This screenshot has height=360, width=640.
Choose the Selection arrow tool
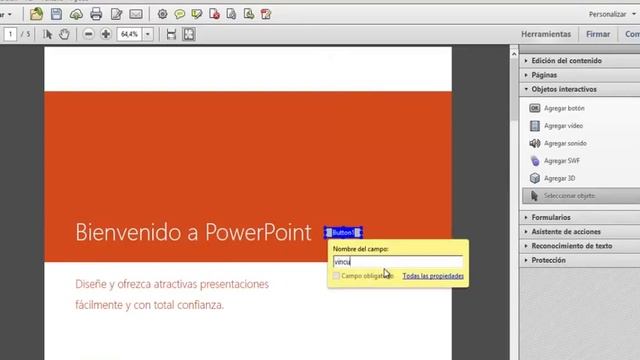[x=48, y=34]
